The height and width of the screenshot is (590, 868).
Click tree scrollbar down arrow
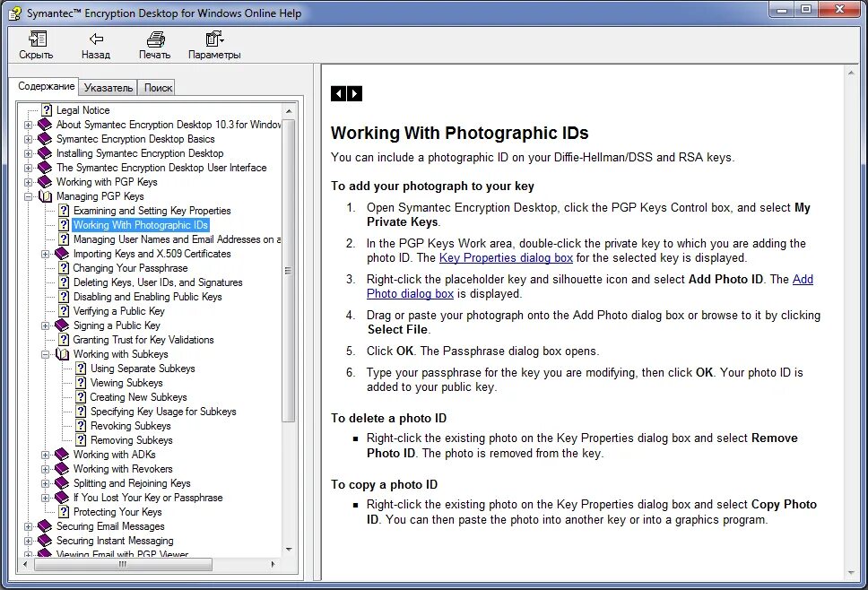tap(289, 549)
